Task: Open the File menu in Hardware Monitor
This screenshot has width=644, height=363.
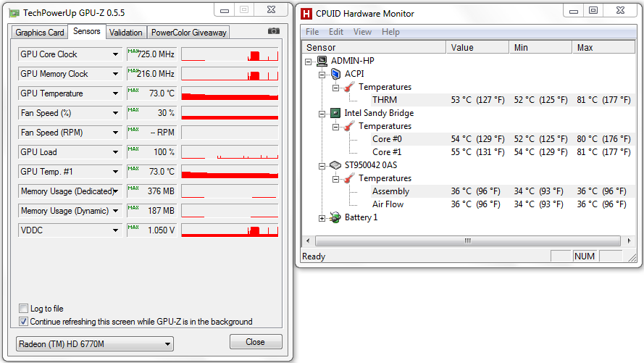Action: [x=312, y=32]
